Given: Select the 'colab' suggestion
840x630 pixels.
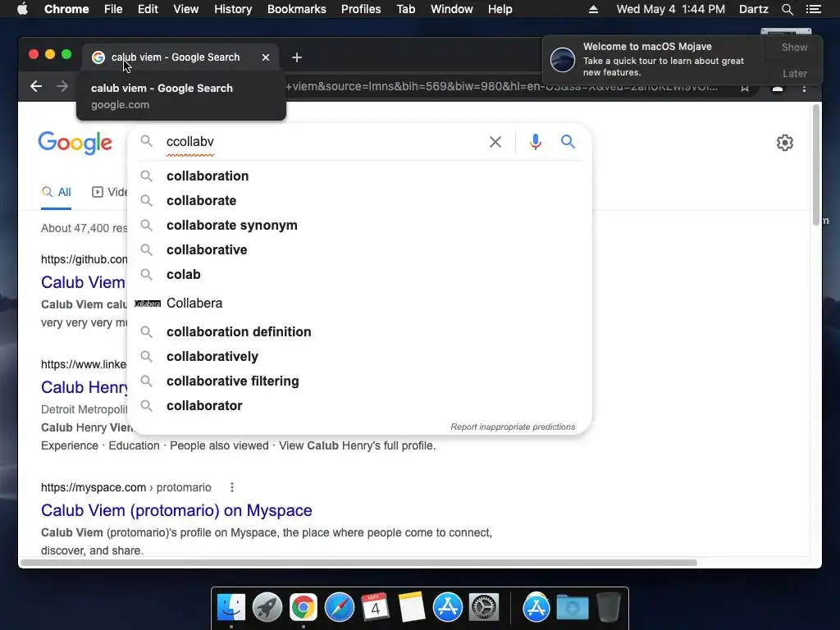Looking at the screenshot, I should click(x=359, y=274).
